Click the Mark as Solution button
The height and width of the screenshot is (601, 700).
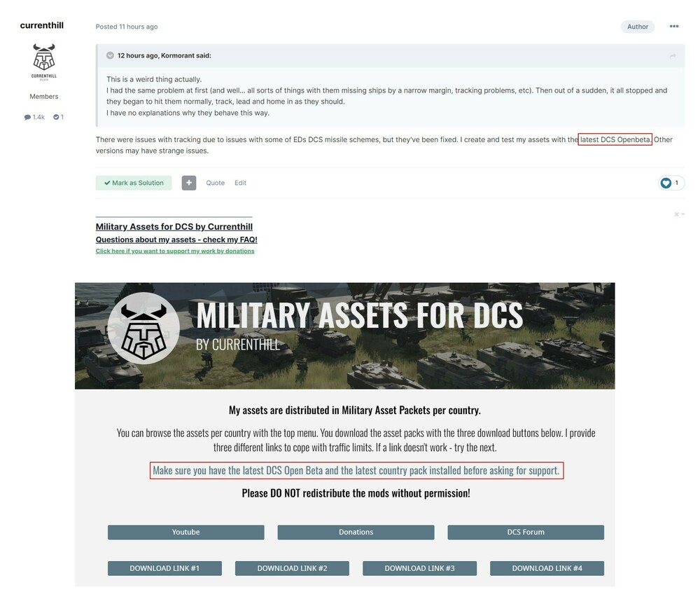[134, 183]
